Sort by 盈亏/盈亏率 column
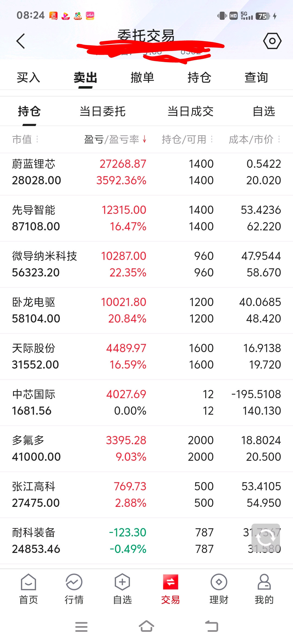293x644 pixels. click(115, 139)
